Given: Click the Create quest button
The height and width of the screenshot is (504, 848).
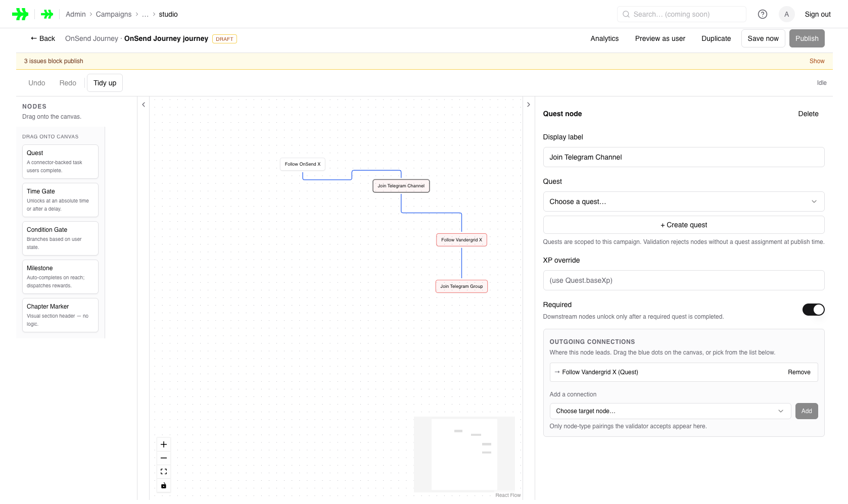Looking at the screenshot, I should click(x=684, y=225).
